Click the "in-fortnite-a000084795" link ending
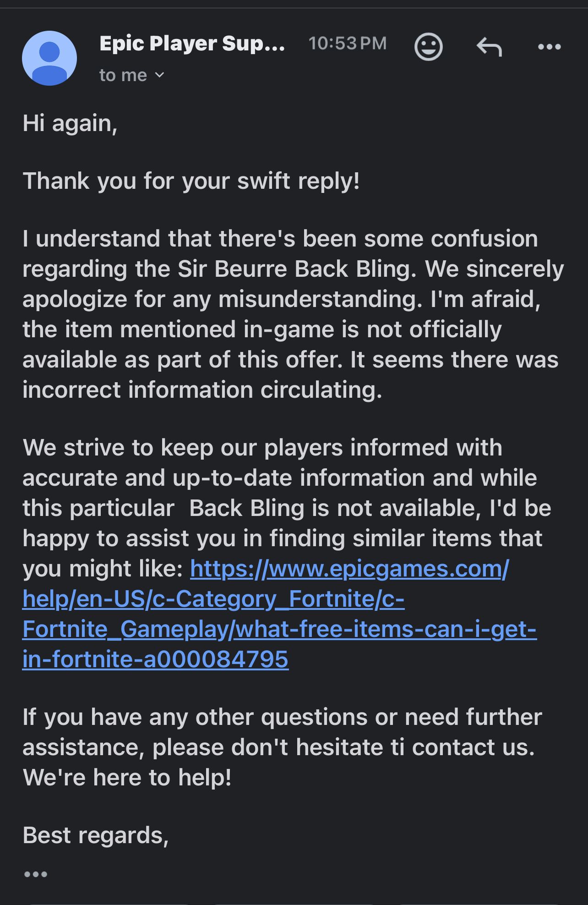588x905 pixels. tap(156, 659)
